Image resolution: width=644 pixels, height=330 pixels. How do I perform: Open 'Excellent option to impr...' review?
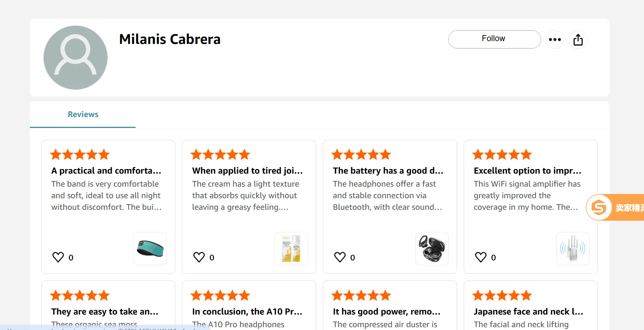pos(527,171)
